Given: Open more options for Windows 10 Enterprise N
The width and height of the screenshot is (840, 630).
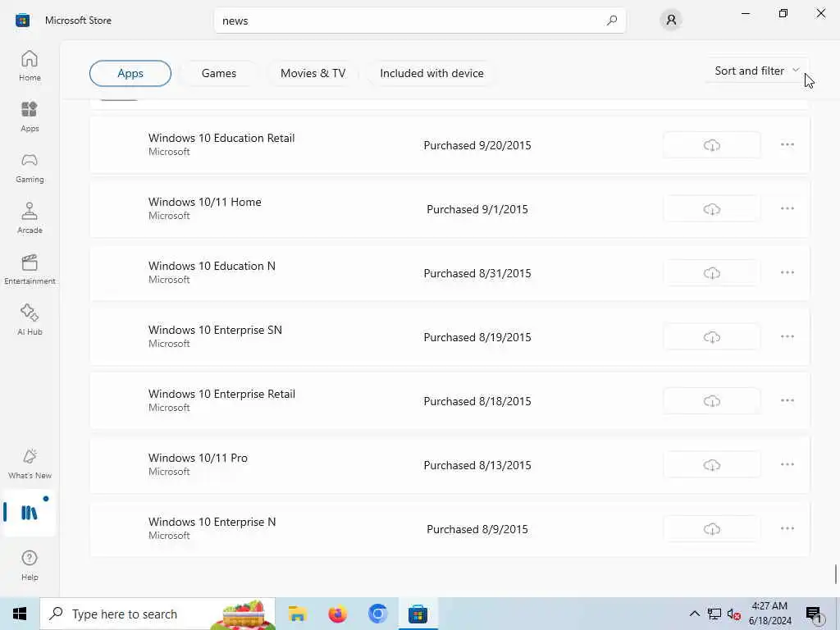Looking at the screenshot, I should pyautogui.click(x=787, y=529).
